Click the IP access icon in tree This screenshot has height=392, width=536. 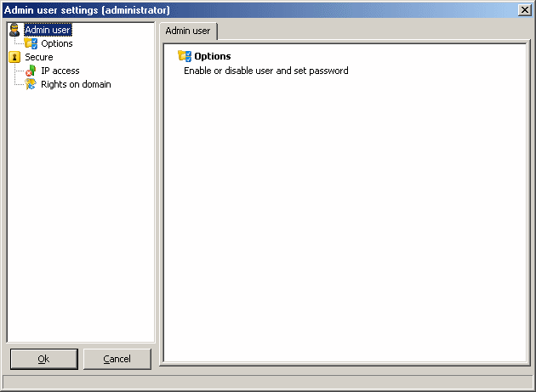31,71
